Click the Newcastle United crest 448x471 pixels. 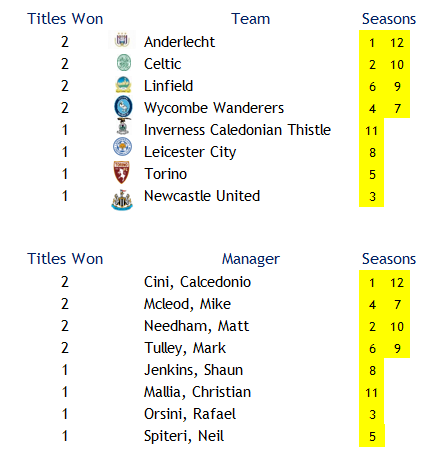[122, 200]
